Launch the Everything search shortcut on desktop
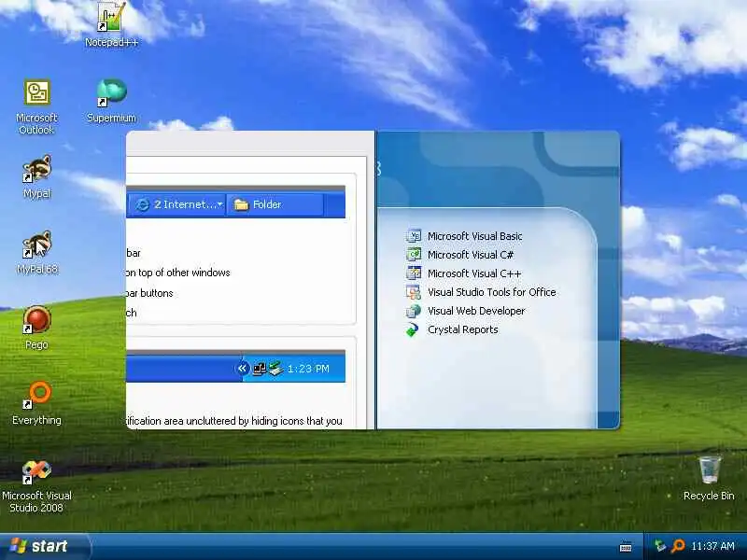Screen dimensions: 747x560 pos(36,403)
